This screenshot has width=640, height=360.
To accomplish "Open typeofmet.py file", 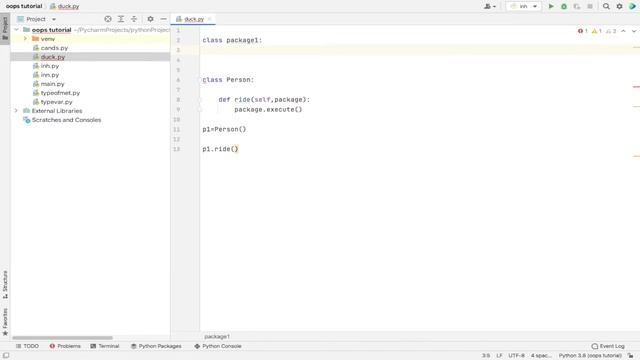I will pyautogui.click(x=60, y=93).
